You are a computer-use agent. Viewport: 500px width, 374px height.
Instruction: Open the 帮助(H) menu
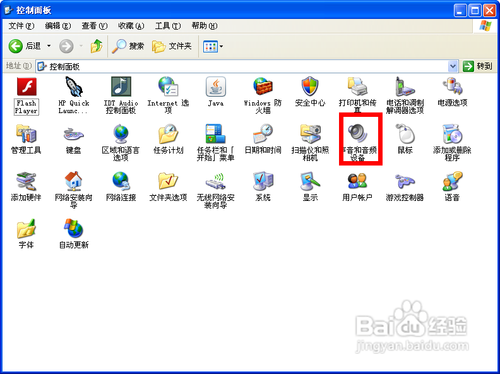point(204,26)
